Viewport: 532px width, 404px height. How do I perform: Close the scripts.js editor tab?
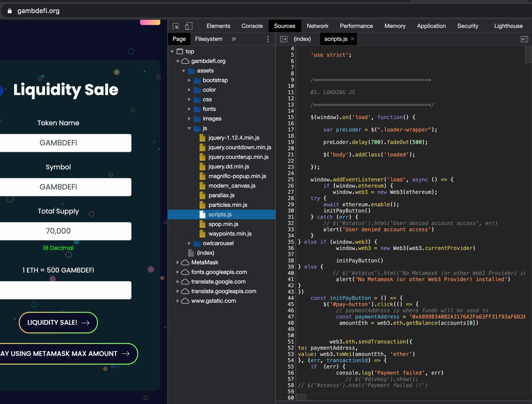[352, 39]
